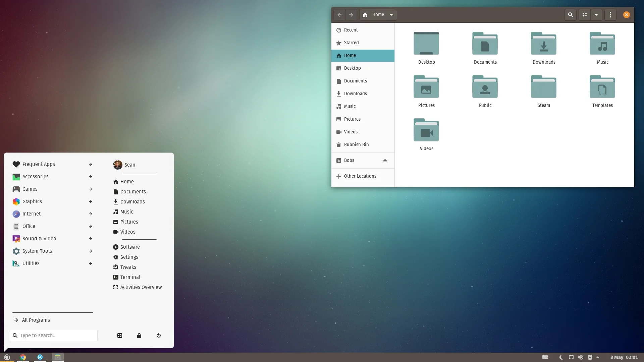Expand the system tray up arrow

598,357
